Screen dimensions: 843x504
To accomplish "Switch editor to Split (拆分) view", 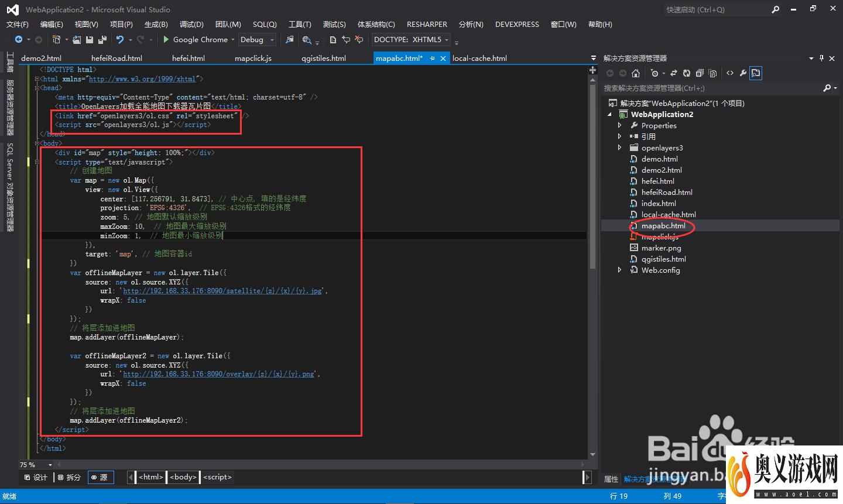I will point(69,477).
